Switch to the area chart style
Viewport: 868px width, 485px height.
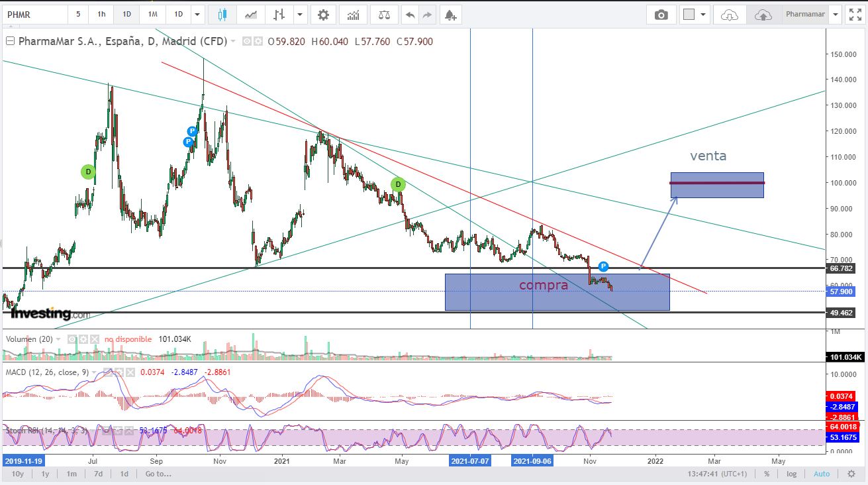tap(251, 14)
